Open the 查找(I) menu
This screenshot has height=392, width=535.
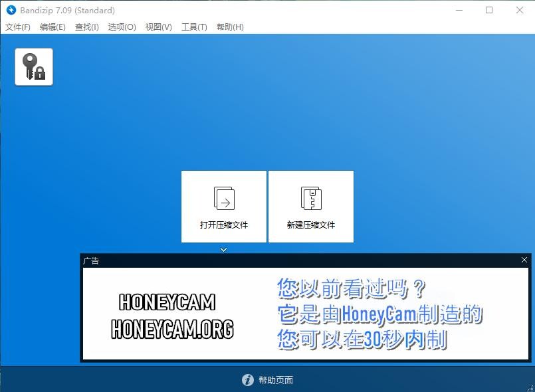[x=87, y=27]
